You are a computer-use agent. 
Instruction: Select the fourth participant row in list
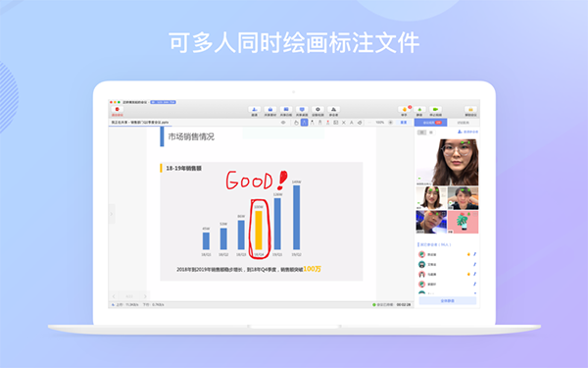pyautogui.click(x=447, y=284)
